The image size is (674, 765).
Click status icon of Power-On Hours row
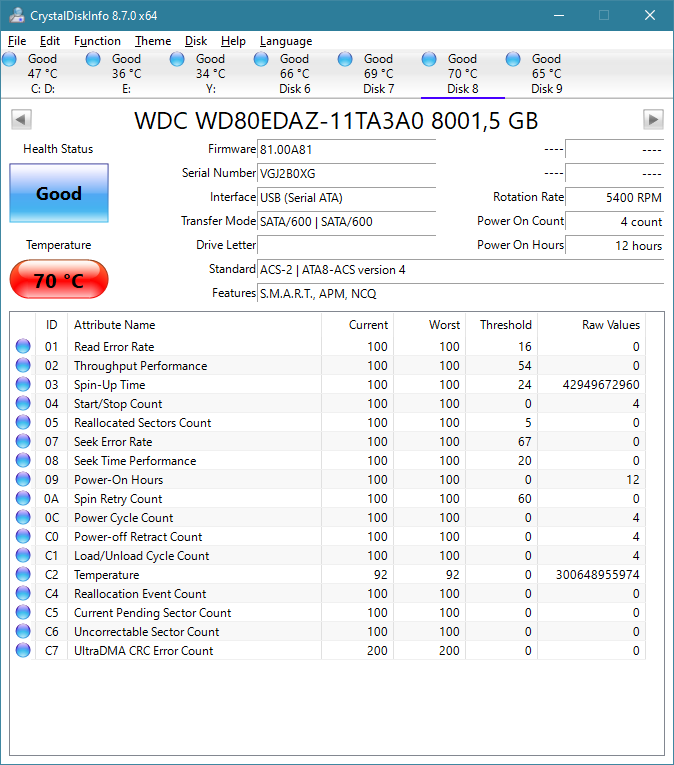pos(23,479)
